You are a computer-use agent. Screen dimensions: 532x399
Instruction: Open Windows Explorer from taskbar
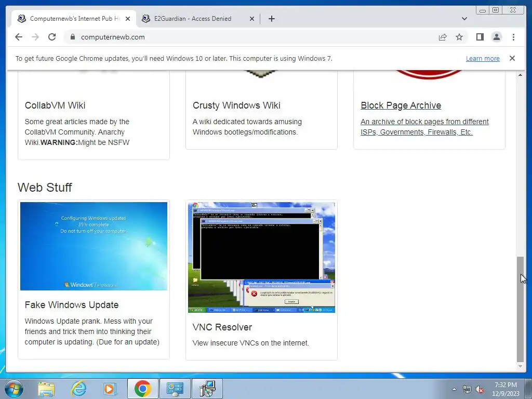click(46, 389)
